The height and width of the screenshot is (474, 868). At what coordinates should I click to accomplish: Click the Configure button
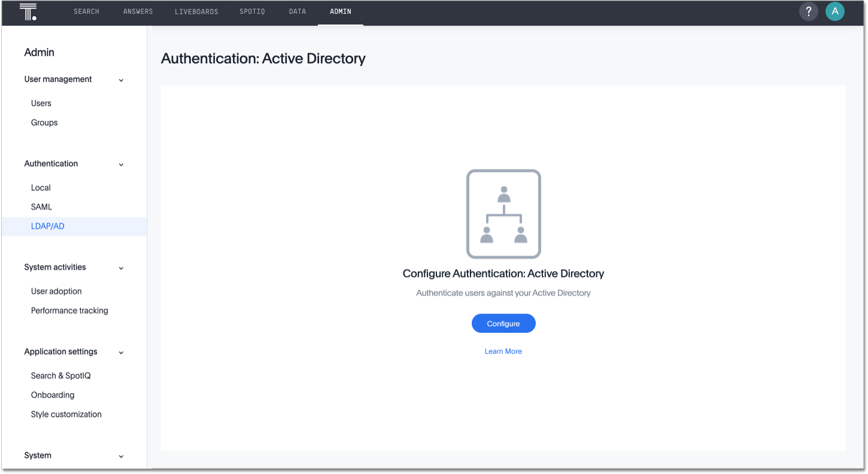(x=503, y=323)
